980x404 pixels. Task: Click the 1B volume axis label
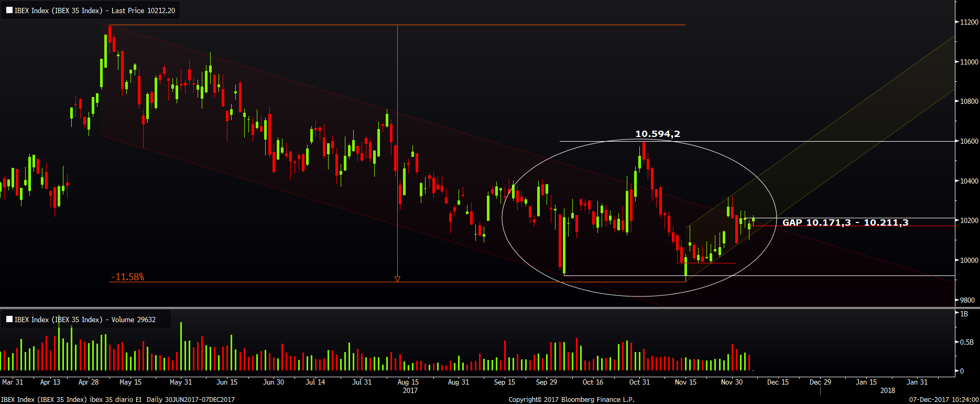[964, 314]
